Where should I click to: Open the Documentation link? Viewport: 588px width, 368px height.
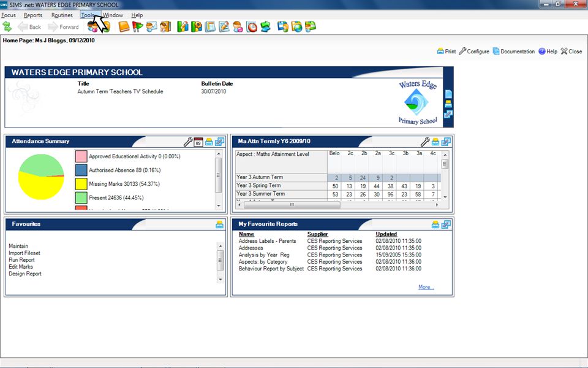(x=514, y=52)
